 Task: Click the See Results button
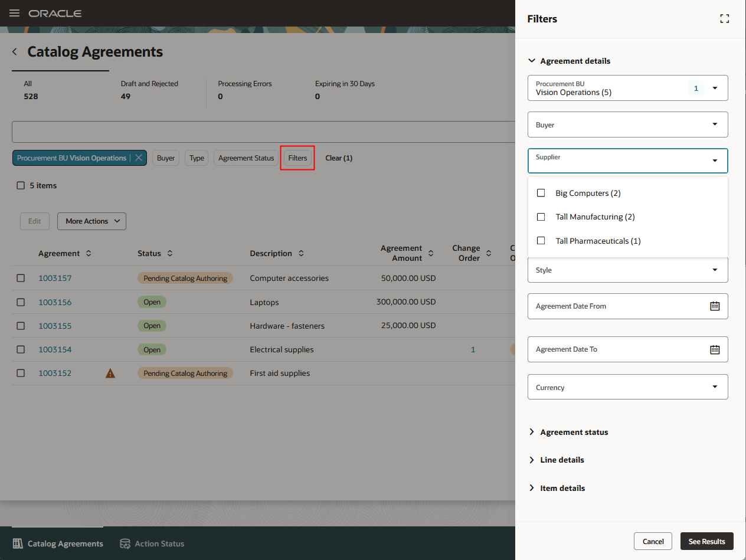(707, 541)
